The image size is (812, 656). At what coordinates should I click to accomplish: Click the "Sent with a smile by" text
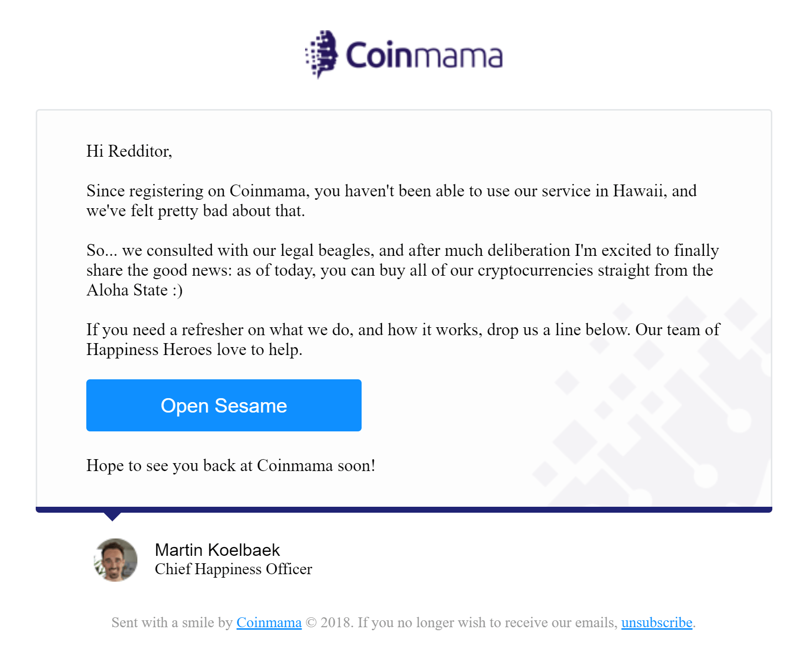click(172, 622)
